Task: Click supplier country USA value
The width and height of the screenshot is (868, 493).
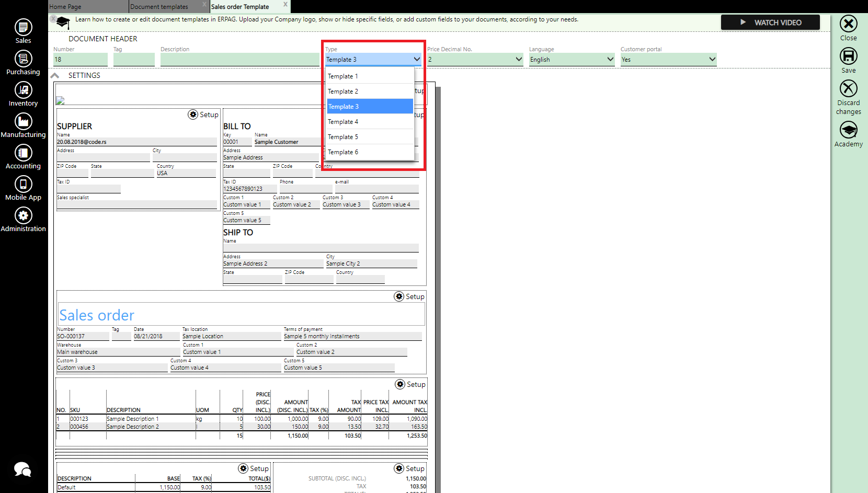Action: [162, 173]
